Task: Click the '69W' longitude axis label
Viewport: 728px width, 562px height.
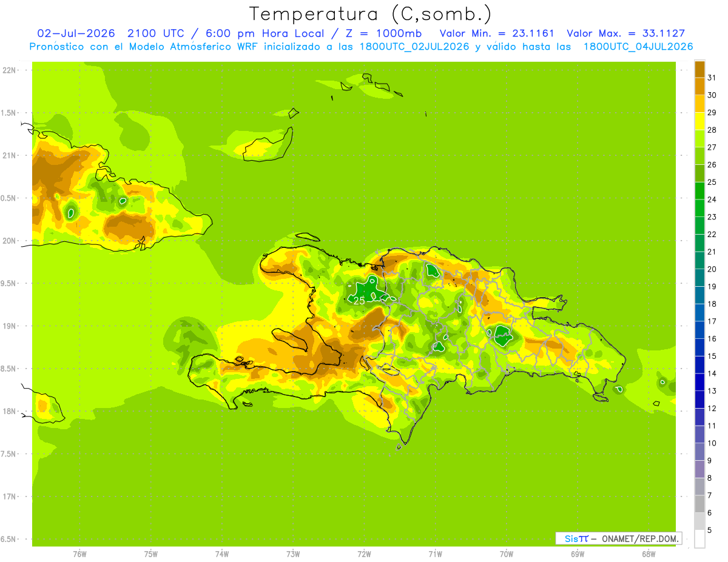Action: pos(578,554)
